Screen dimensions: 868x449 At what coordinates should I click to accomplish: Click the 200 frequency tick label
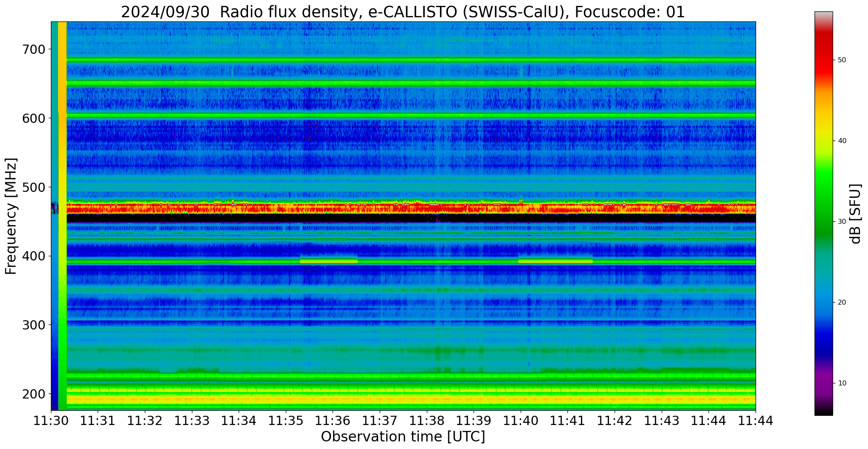click(34, 394)
